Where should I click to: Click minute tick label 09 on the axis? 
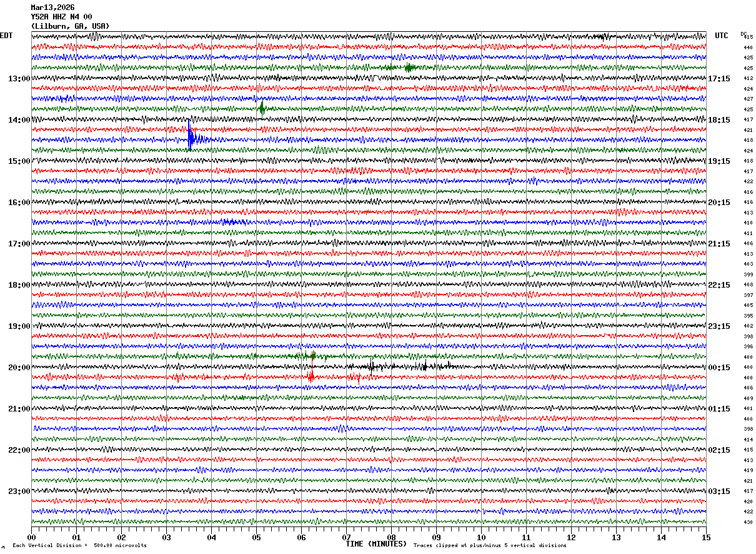pos(436,537)
